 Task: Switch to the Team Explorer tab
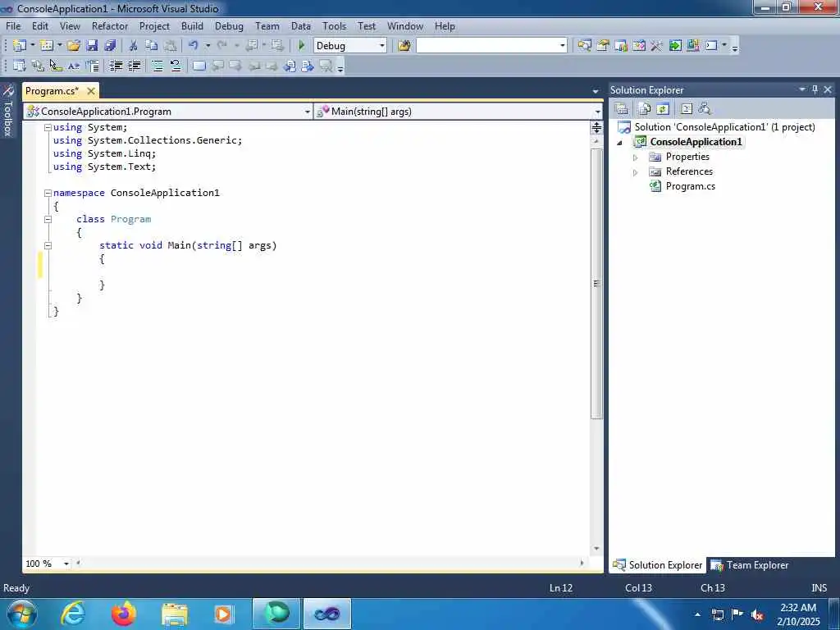[750, 565]
